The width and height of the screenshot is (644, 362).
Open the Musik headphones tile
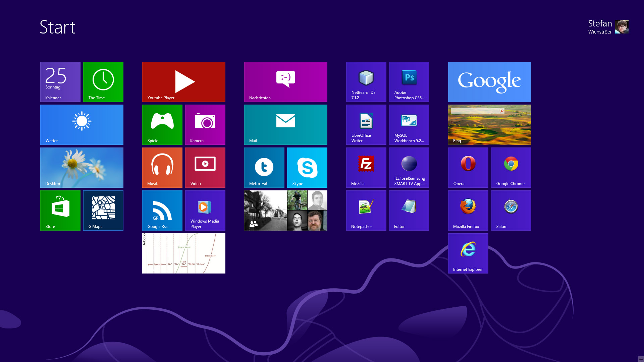pos(162,168)
